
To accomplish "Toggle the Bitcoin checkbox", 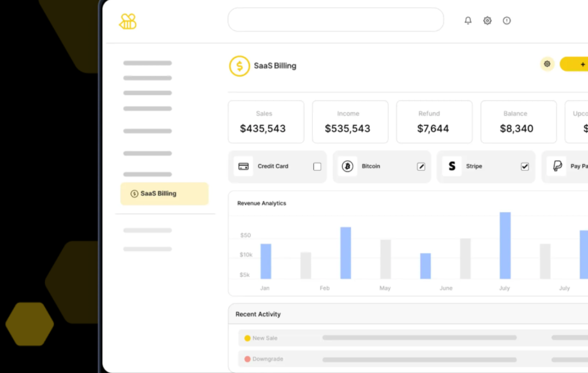I will (x=420, y=166).
